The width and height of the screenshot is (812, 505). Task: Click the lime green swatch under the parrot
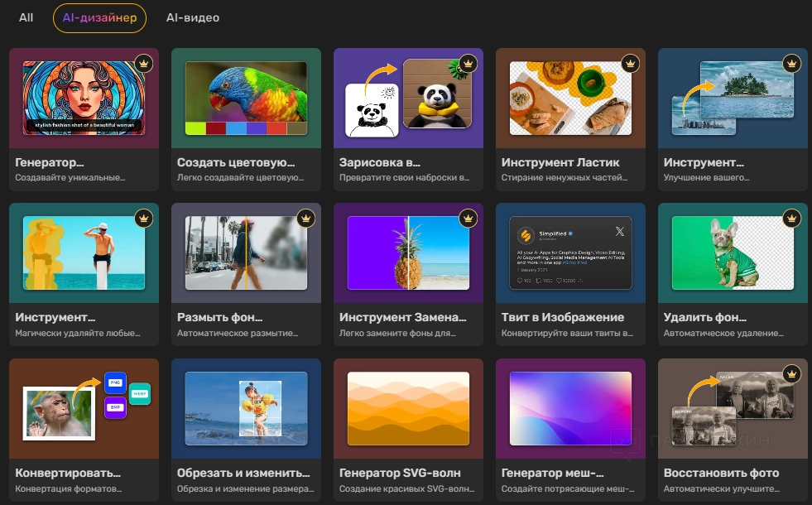pyautogui.click(x=195, y=128)
